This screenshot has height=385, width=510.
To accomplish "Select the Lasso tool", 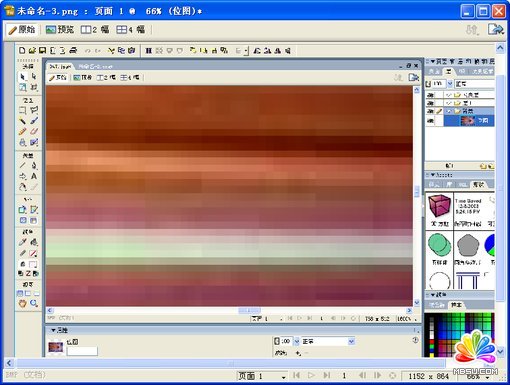I will pyautogui.click(x=34, y=110).
